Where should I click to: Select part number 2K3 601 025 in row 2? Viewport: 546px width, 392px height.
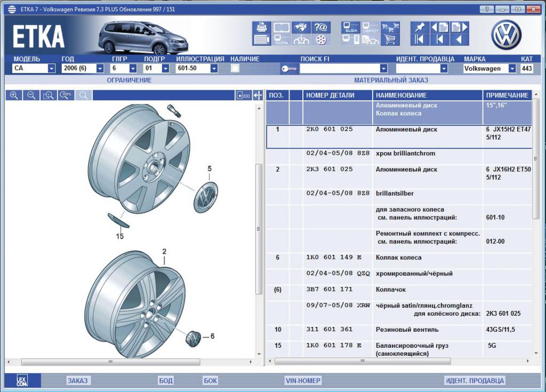(x=330, y=170)
